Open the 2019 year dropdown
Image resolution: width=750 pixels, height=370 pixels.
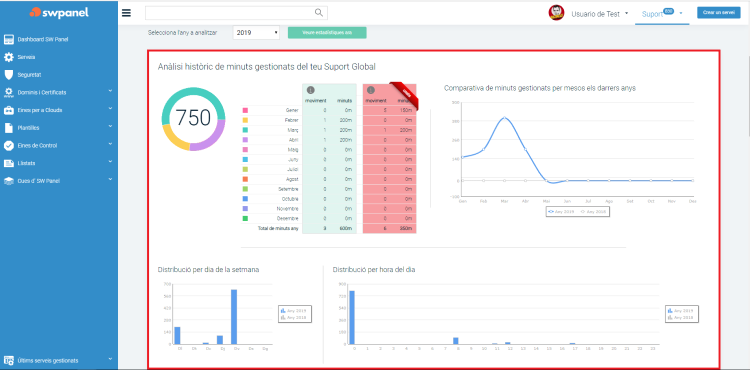tap(257, 33)
